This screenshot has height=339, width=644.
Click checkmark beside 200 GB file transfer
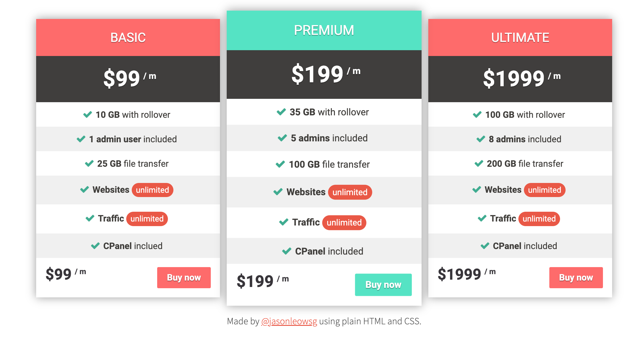pyautogui.click(x=479, y=164)
